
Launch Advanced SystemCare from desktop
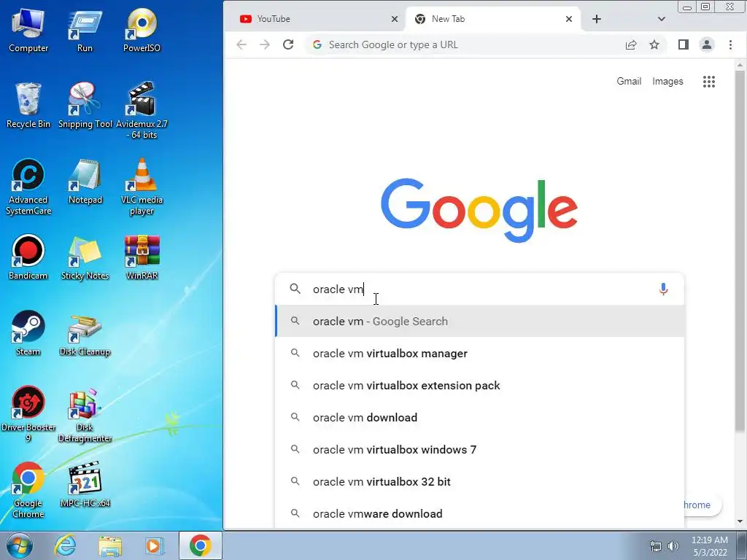(x=28, y=187)
